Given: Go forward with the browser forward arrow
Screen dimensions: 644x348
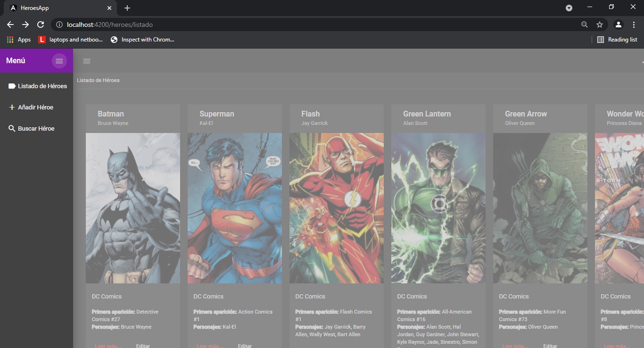Looking at the screenshot, I should pyautogui.click(x=25, y=25).
